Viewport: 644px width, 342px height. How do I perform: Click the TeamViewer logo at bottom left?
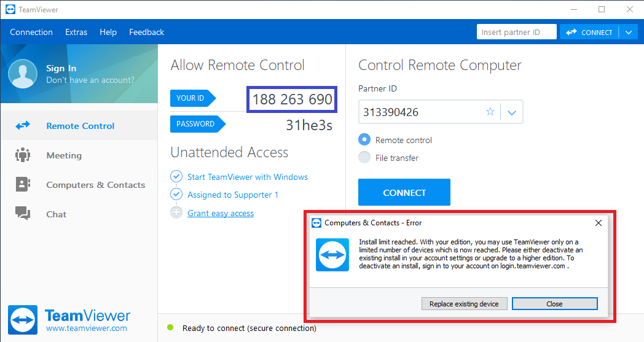pos(23,320)
